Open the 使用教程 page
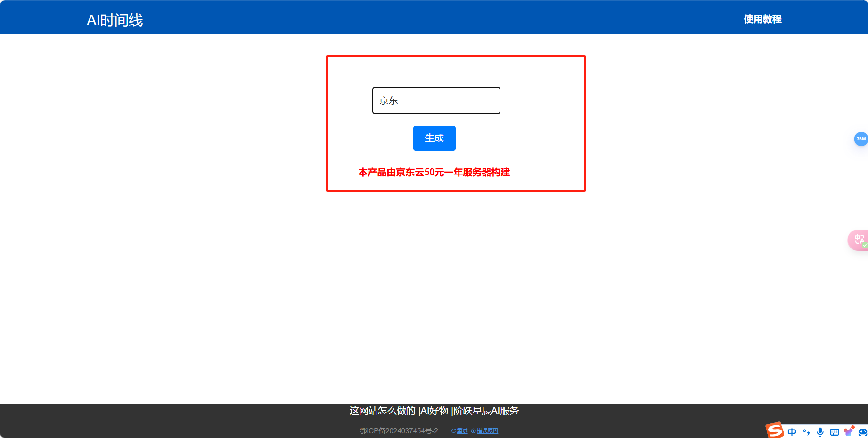The height and width of the screenshot is (438, 868). pyautogui.click(x=762, y=19)
